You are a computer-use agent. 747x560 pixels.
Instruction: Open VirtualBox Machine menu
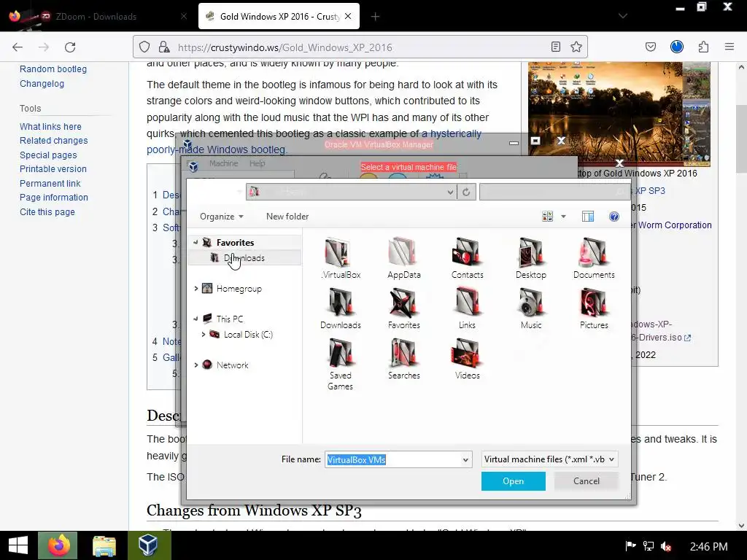coord(223,164)
